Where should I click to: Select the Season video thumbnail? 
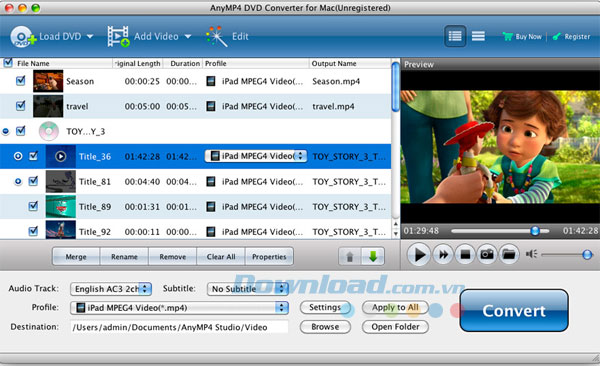click(x=48, y=81)
